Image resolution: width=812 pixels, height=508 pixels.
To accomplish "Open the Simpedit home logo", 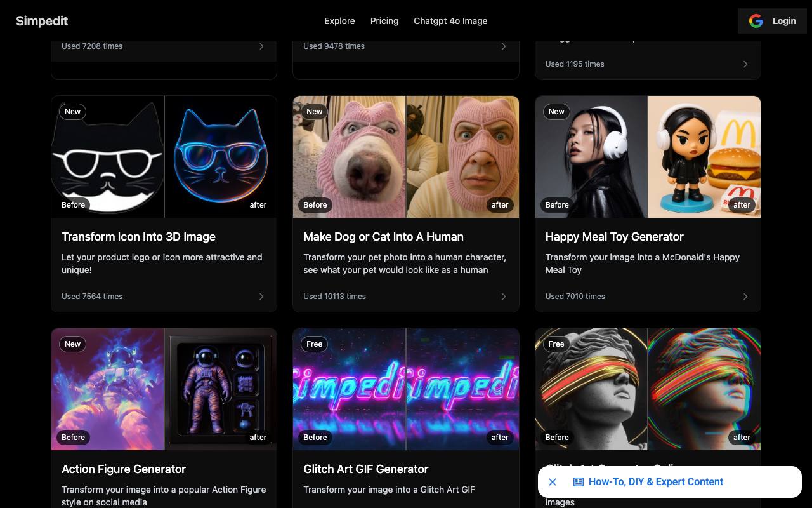I will pyautogui.click(x=42, y=21).
